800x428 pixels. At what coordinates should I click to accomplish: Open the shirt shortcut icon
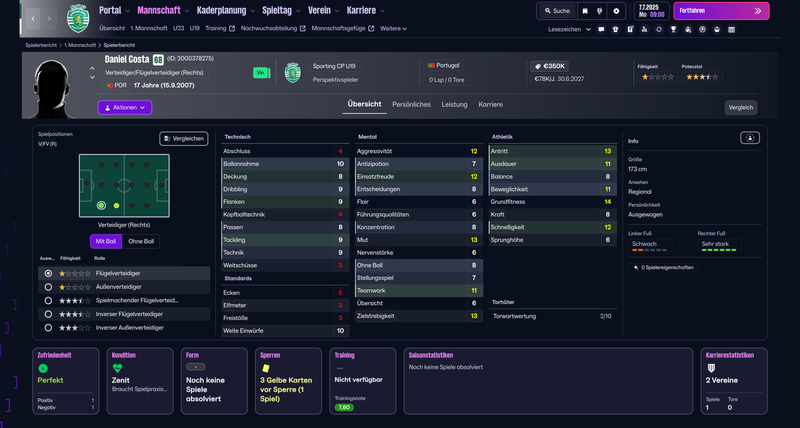[615, 30]
